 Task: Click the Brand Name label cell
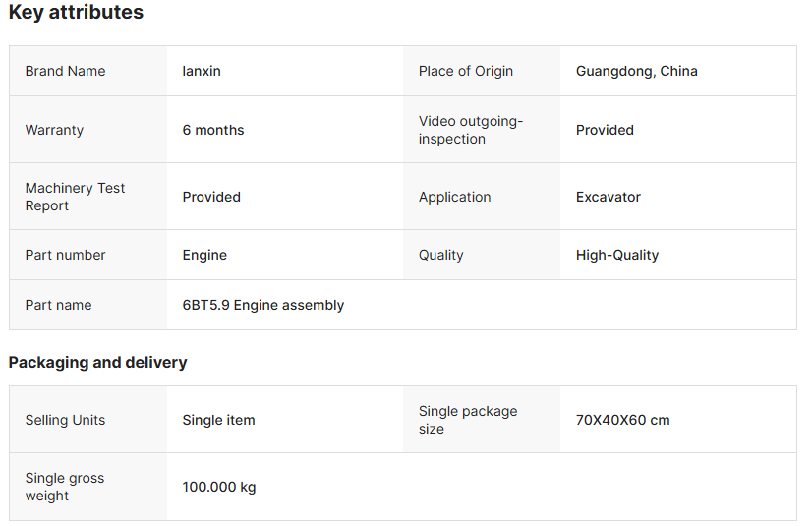pyautogui.click(x=65, y=71)
